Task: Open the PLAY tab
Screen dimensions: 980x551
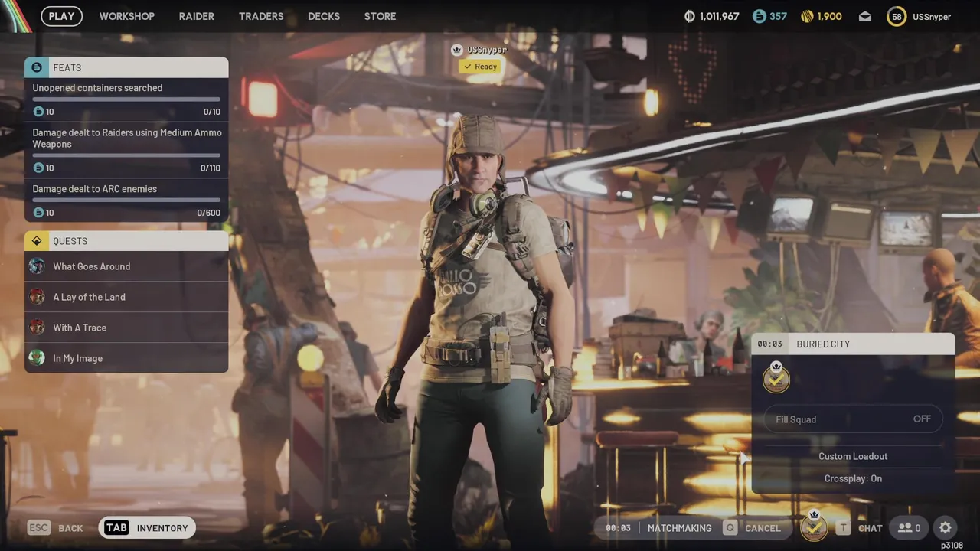Action: pos(61,16)
